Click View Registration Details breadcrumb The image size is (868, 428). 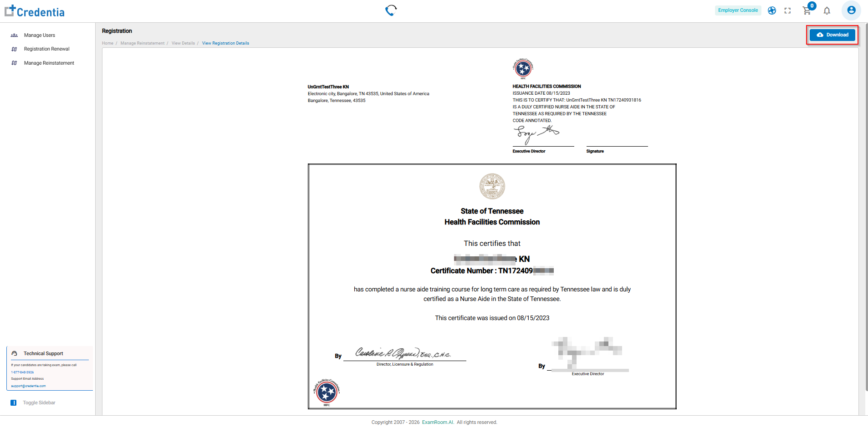point(225,43)
